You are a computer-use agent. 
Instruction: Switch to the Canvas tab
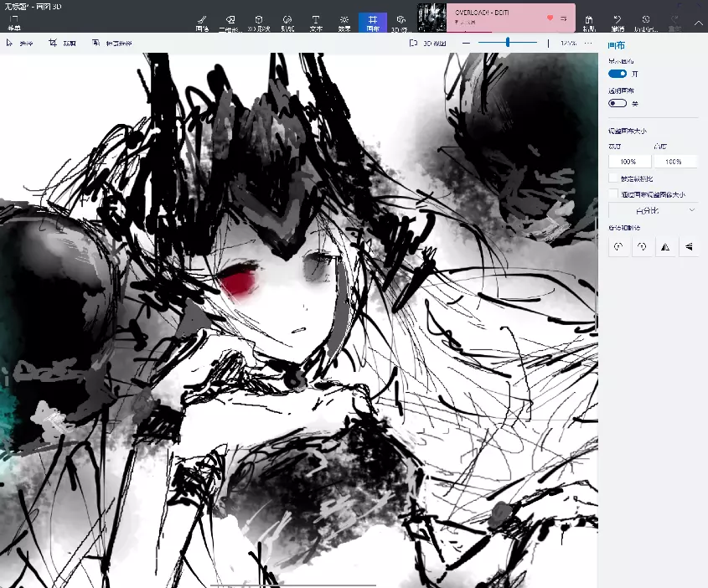point(373,22)
